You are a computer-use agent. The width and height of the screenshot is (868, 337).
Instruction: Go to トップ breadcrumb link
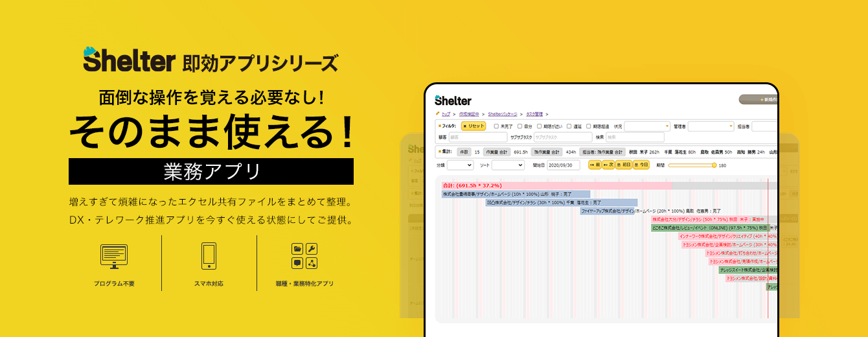[446, 114]
